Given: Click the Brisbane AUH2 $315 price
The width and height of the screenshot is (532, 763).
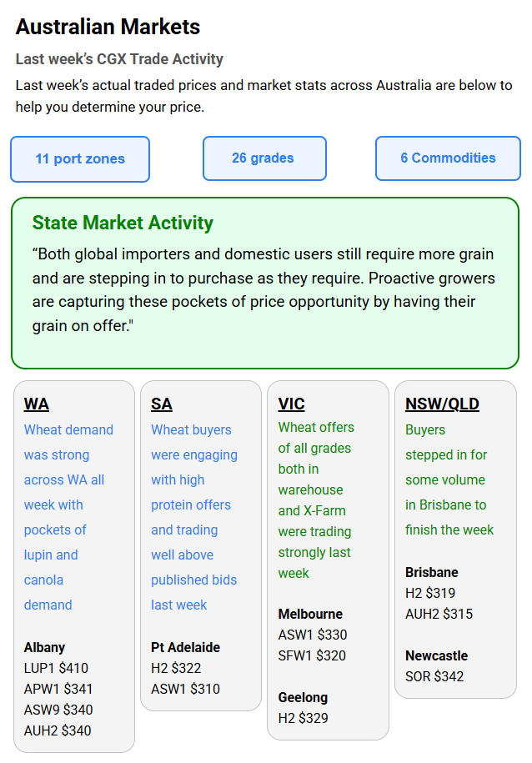Looking at the screenshot, I should [x=439, y=614].
